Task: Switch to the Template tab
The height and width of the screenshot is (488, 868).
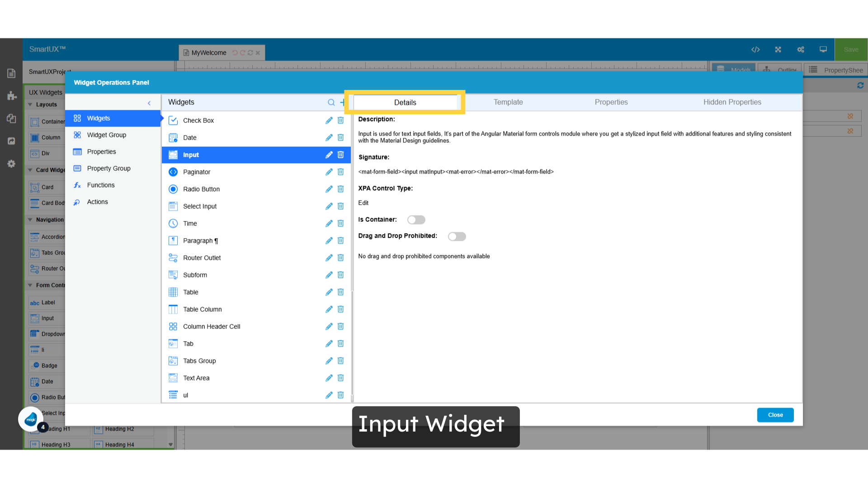Action: pos(508,102)
